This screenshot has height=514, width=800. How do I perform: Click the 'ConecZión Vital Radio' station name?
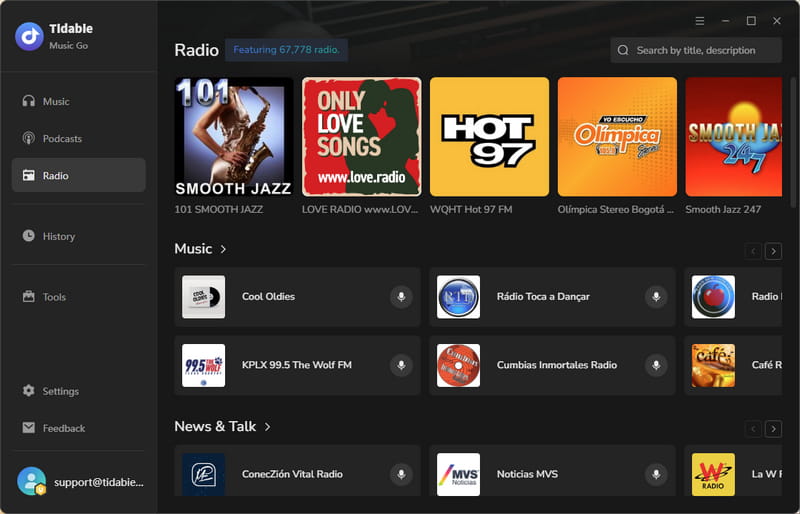click(292, 474)
